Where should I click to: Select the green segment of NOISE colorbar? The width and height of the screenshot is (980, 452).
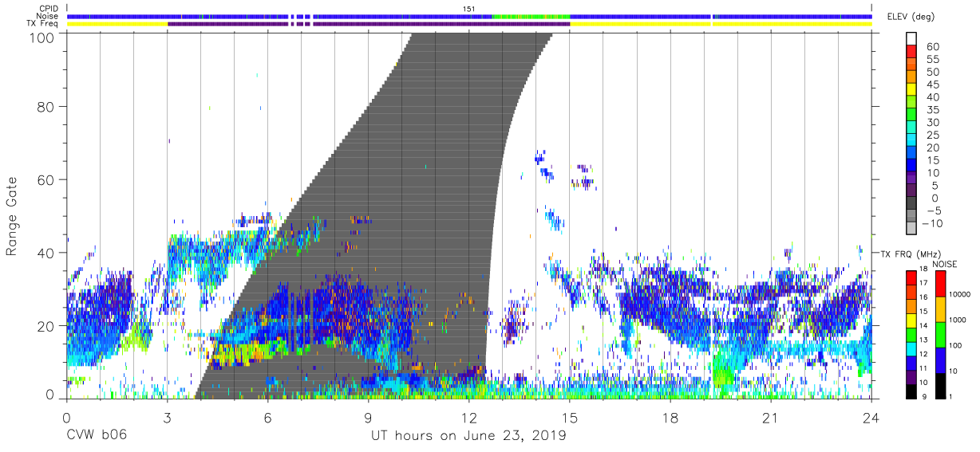(x=941, y=334)
